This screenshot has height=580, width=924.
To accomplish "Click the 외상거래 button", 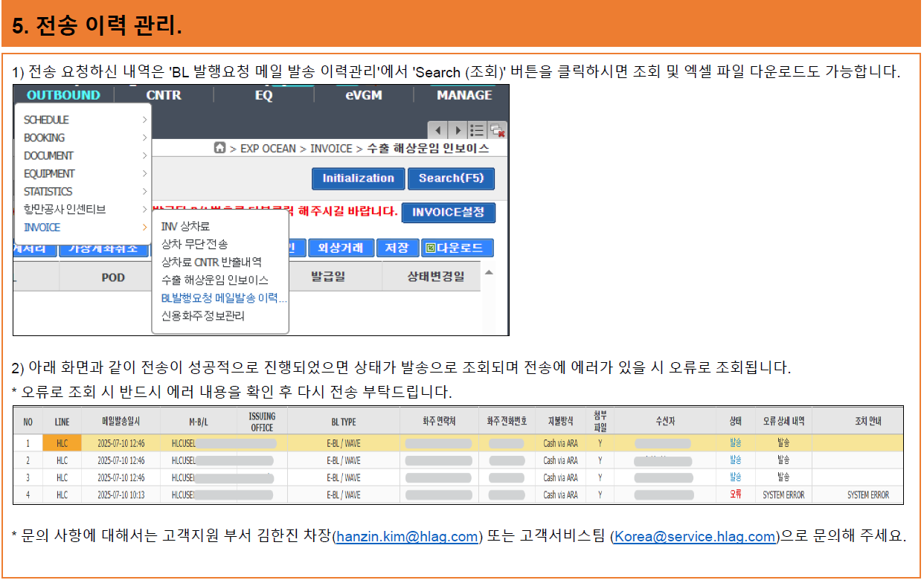I will pos(341,246).
